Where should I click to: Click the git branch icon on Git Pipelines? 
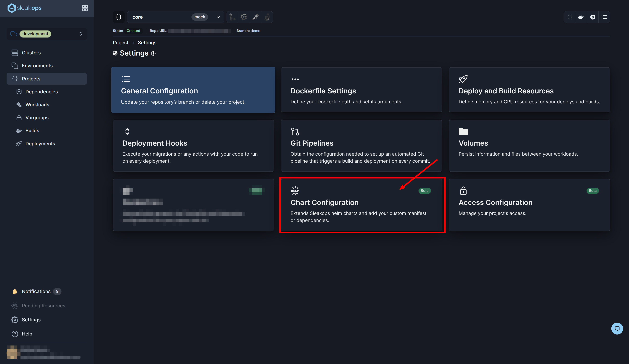[x=295, y=132]
